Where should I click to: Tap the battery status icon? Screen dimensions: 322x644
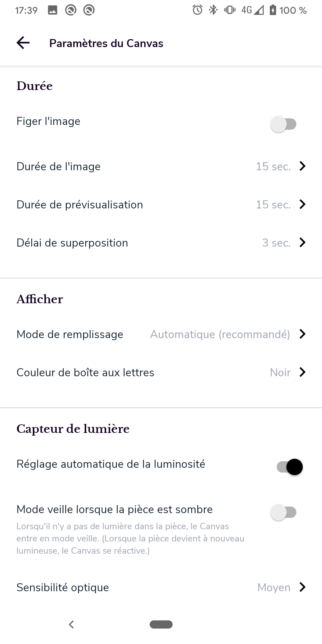[x=273, y=10]
